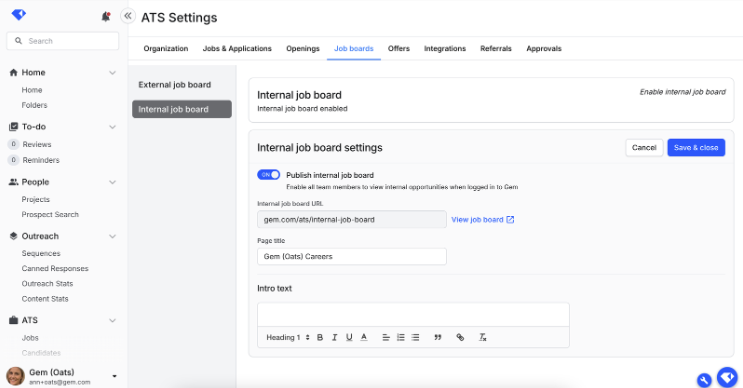
Task: Insert blockquote in Intro text
Action: [x=438, y=337]
